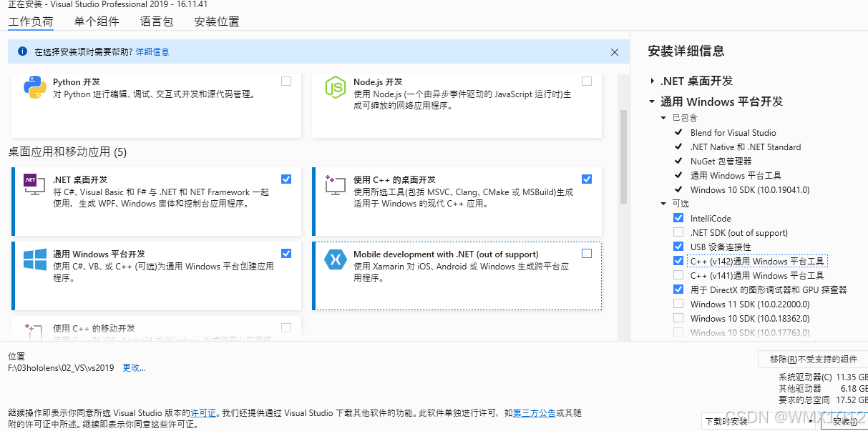Check 使用 C++ 的移动开发 workload

286,327
